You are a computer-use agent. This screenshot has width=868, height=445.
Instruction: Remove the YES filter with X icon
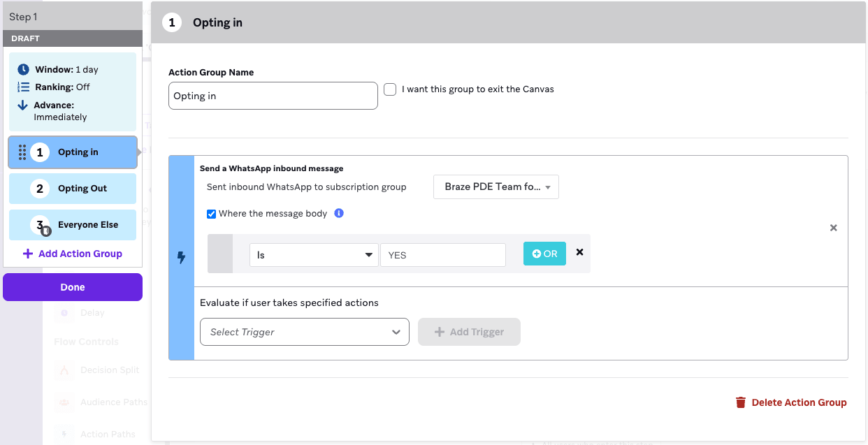coord(579,253)
